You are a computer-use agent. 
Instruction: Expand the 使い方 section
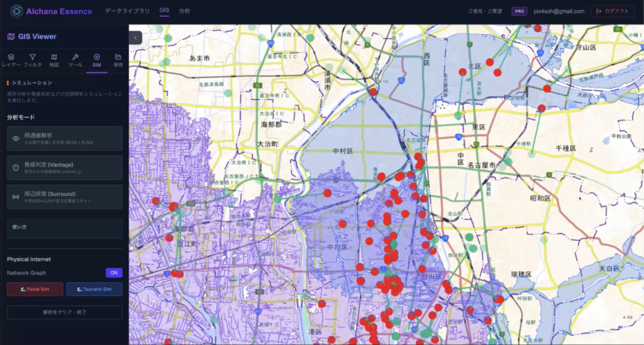tap(65, 226)
